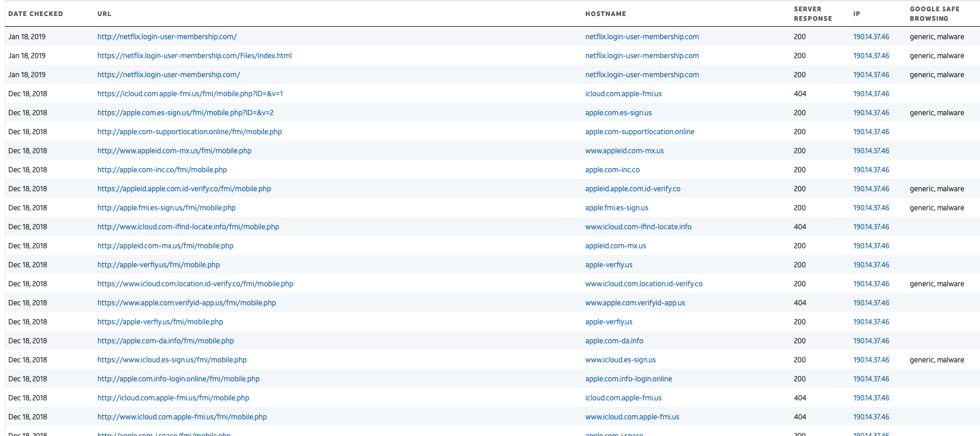
Task: Open URL http://icloud.com.apple-fmi.us/fmi/mobile.php
Action: click(174, 398)
